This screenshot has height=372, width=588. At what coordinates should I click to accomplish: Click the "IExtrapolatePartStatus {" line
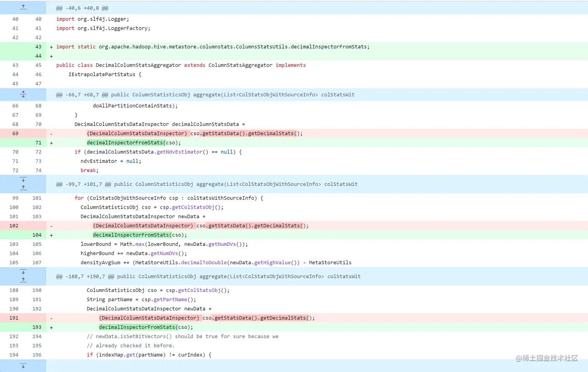pyautogui.click(x=105, y=75)
